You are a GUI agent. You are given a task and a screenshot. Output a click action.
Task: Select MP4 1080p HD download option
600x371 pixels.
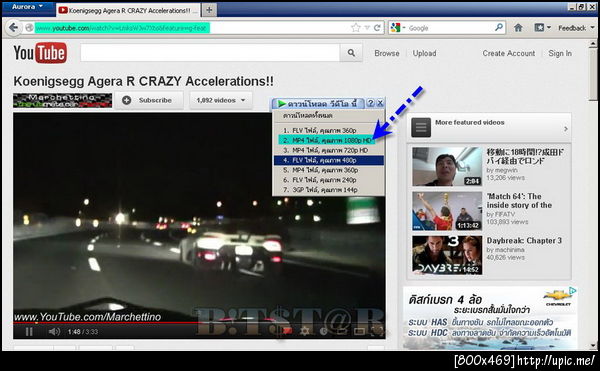pyautogui.click(x=329, y=140)
